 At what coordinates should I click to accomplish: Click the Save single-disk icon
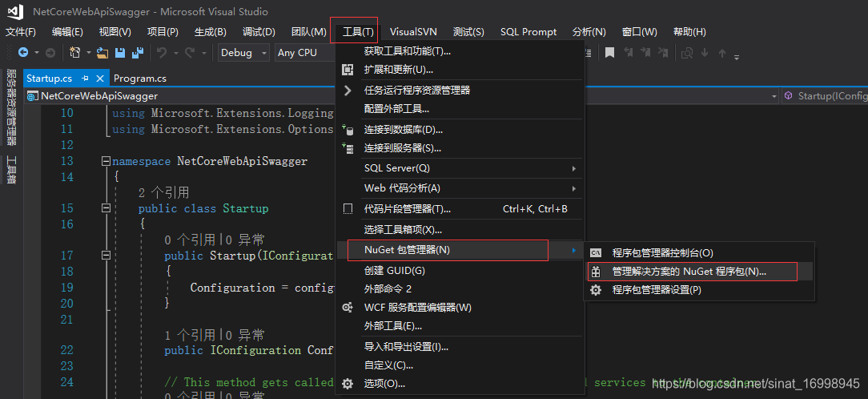119,53
